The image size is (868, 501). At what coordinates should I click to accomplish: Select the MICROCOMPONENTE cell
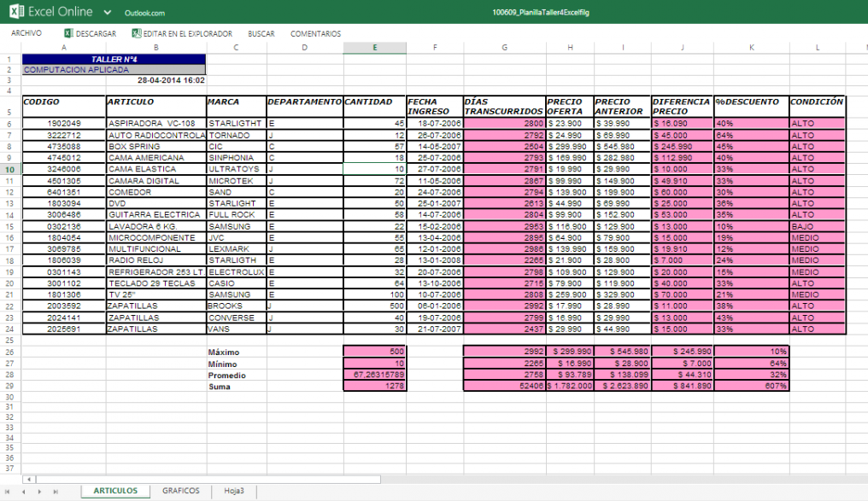(x=156, y=238)
